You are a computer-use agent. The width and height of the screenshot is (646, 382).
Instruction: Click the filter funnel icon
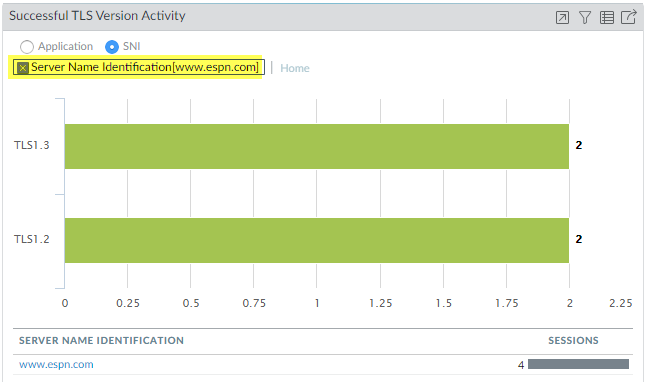[x=585, y=18]
